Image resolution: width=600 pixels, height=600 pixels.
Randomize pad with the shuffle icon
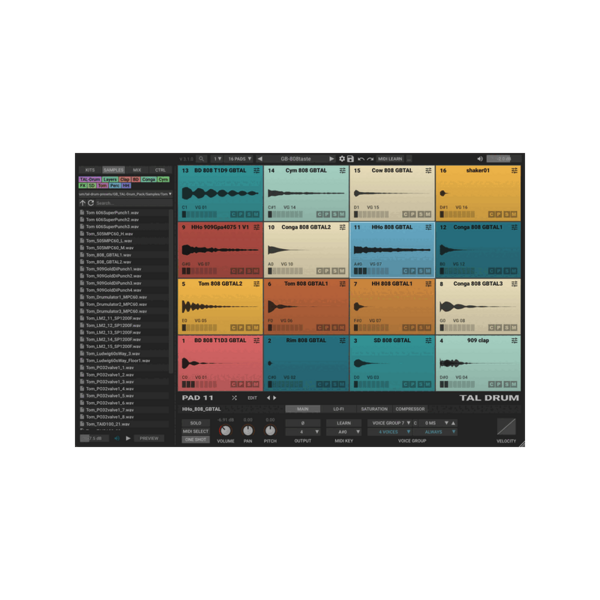click(x=234, y=398)
